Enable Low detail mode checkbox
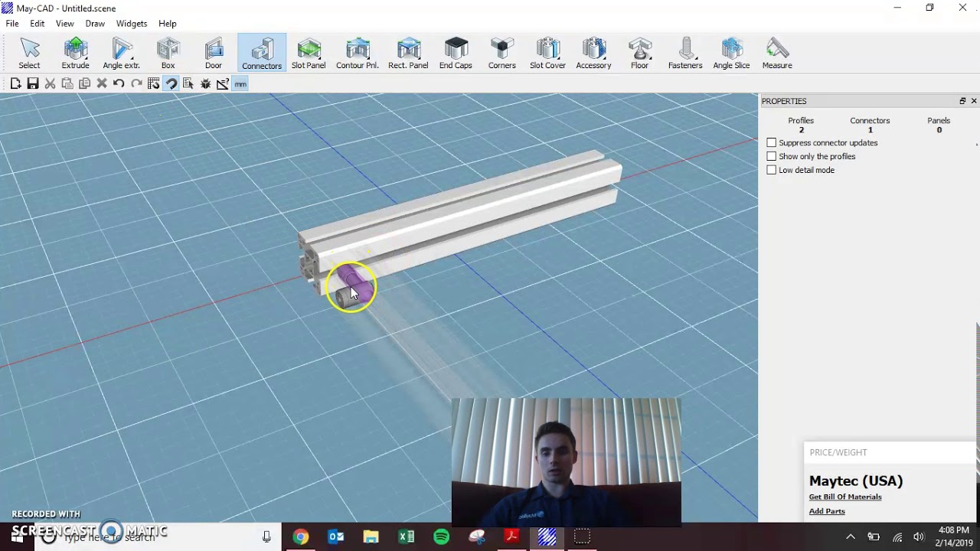 pos(772,170)
